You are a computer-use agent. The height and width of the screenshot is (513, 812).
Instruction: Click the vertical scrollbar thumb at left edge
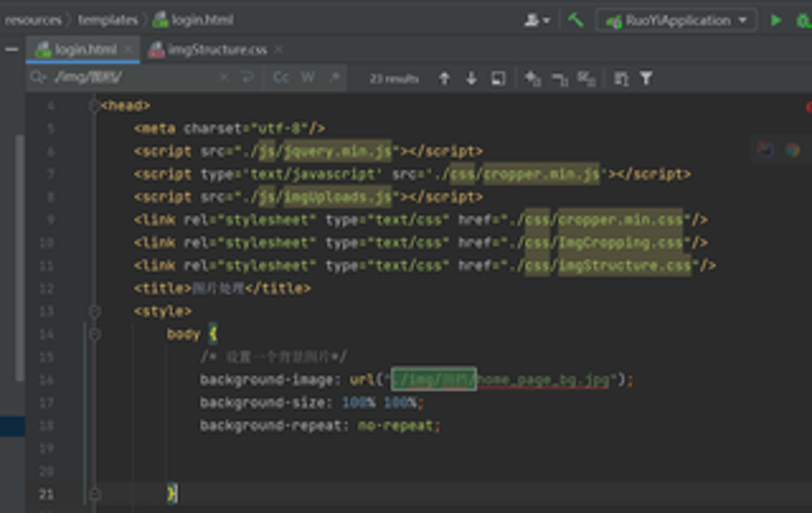point(19,257)
